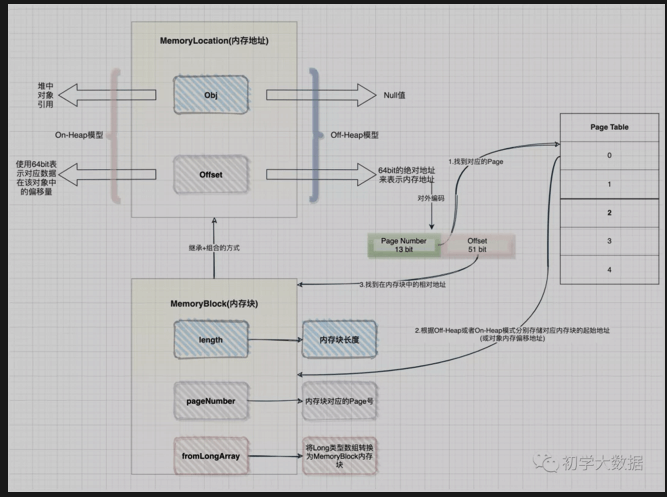Viewport: 667px width, 497px height.
Task: Select the length box in MemoryBlock
Action: 211,340
